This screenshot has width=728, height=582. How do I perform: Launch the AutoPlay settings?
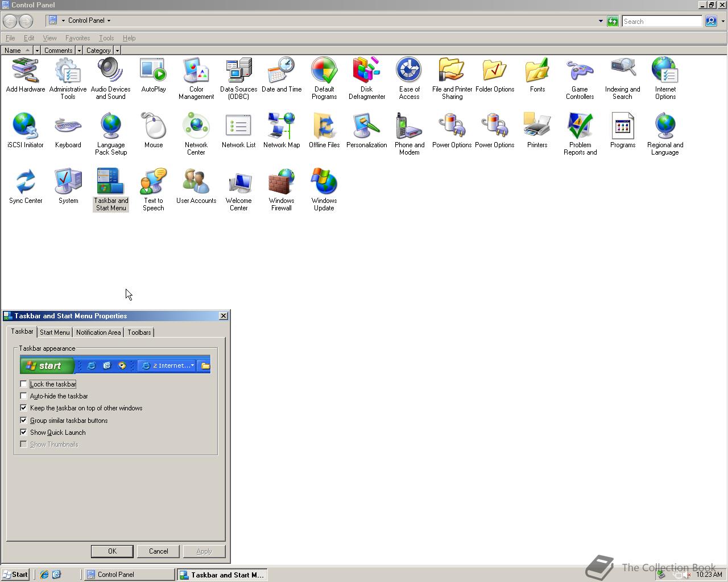coord(154,75)
